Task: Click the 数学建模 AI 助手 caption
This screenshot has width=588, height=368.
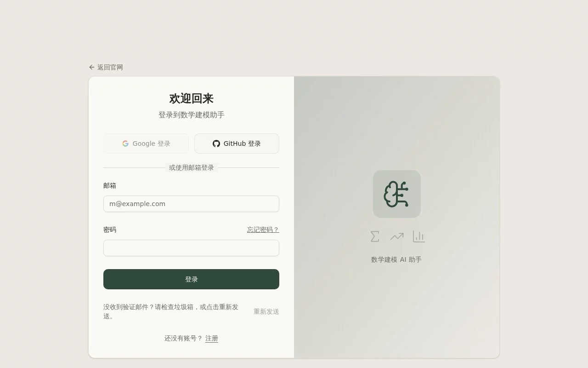Action: [396, 259]
